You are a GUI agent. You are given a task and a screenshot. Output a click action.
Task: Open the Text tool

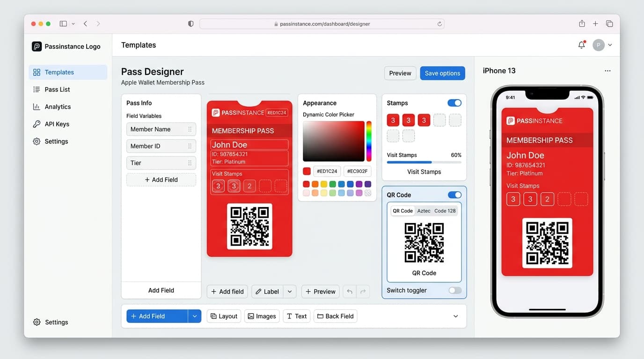point(297,316)
